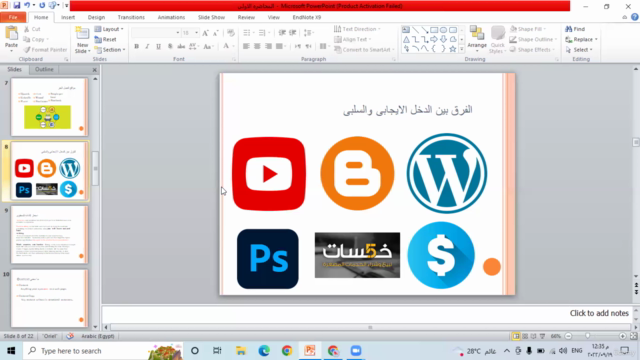Viewport: 640px width, 360px height.
Task: Expand the Shape Outline dropdown
Action: [x=533, y=39]
